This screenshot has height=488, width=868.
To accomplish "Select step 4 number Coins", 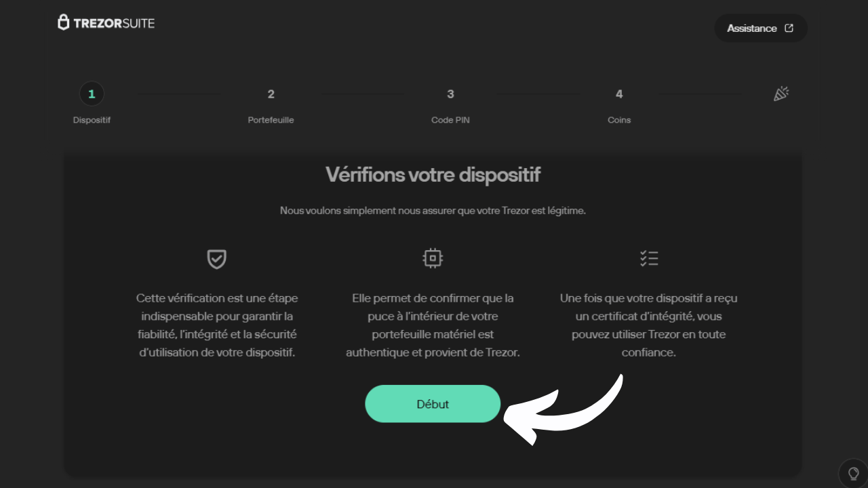I will (x=619, y=94).
